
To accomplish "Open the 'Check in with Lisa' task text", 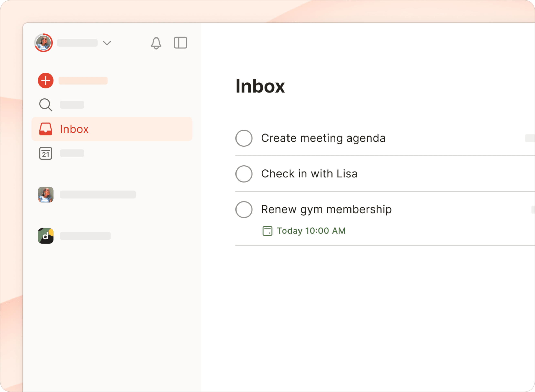I will click(310, 174).
